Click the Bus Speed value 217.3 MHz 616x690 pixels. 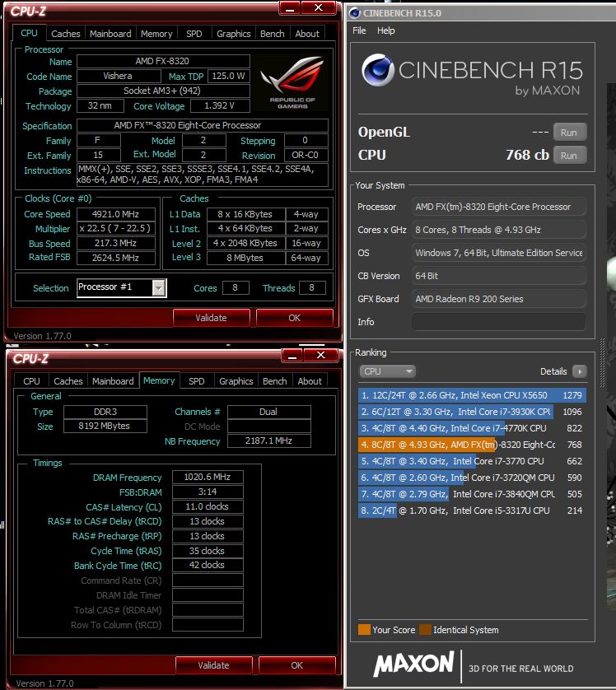[116, 244]
